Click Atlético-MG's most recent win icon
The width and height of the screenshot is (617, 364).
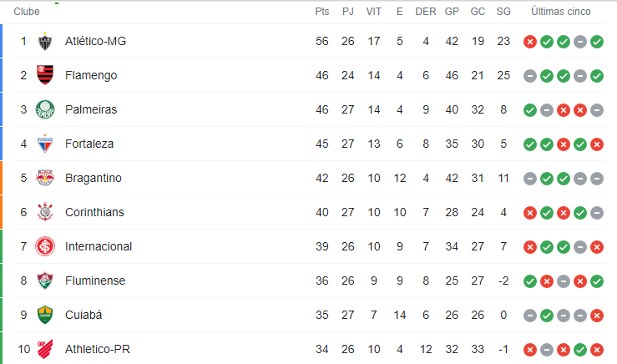click(597, 42)
